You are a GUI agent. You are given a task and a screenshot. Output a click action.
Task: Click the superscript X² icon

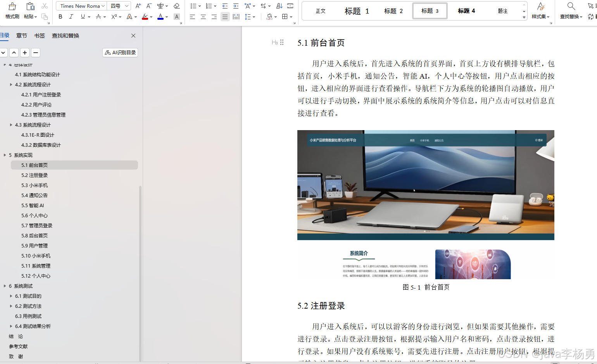[x=114, y=17]
